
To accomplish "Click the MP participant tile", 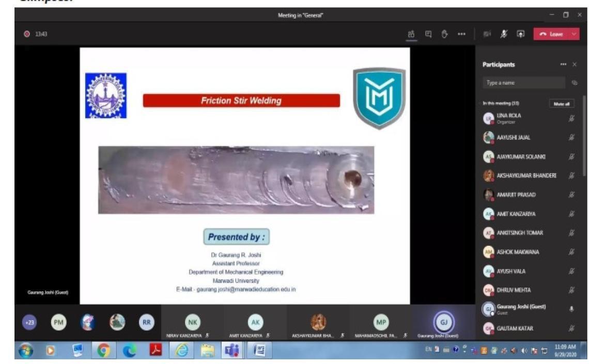I will coord(381,322).
